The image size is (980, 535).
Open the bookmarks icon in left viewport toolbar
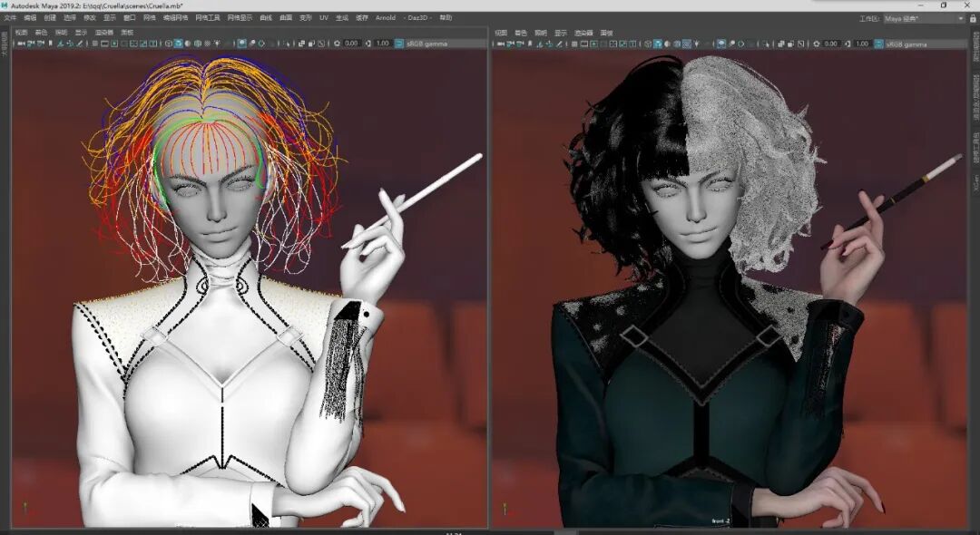point(51,44)
